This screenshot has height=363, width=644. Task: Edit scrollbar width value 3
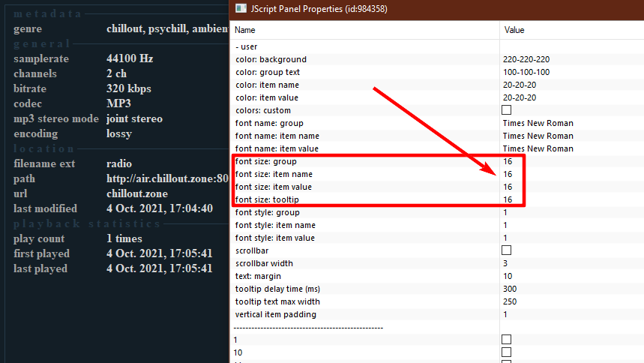pyautogui.click(x=505, y=263)
